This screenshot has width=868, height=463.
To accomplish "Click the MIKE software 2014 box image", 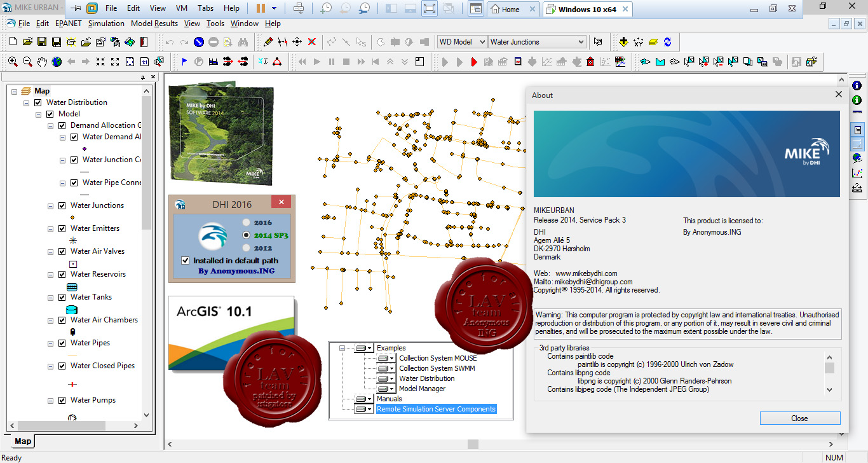I will pyautogui.click(x=221, y=134).
